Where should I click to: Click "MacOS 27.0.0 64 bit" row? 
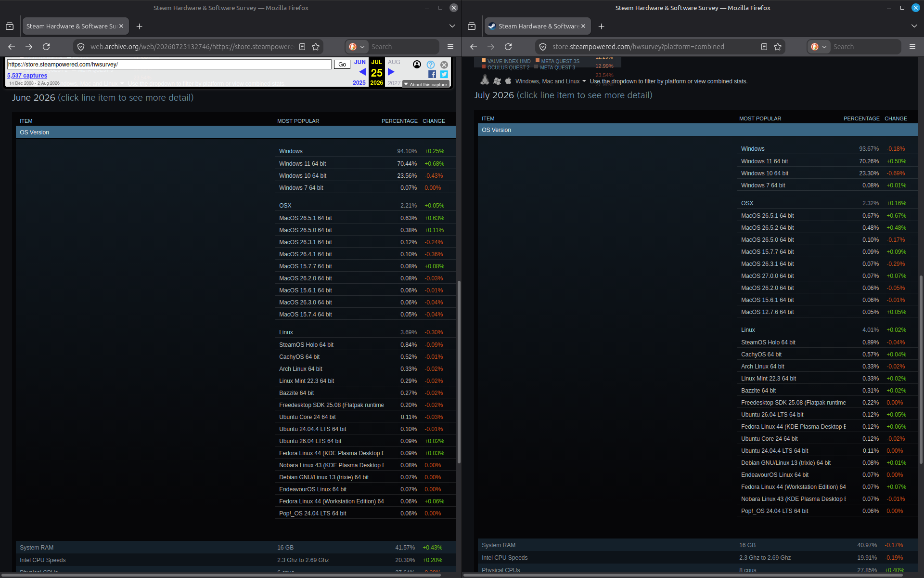tap(827, 276)
